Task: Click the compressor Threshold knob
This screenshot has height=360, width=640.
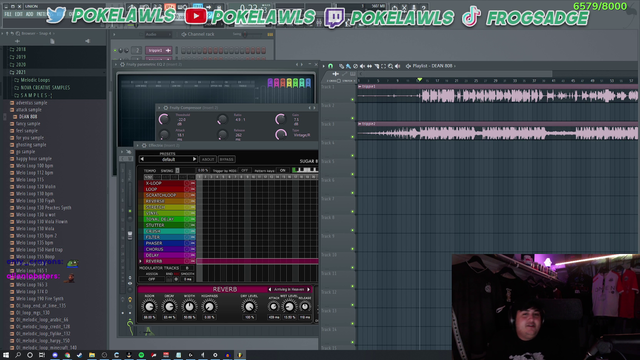Action: [x=164, y=119]
